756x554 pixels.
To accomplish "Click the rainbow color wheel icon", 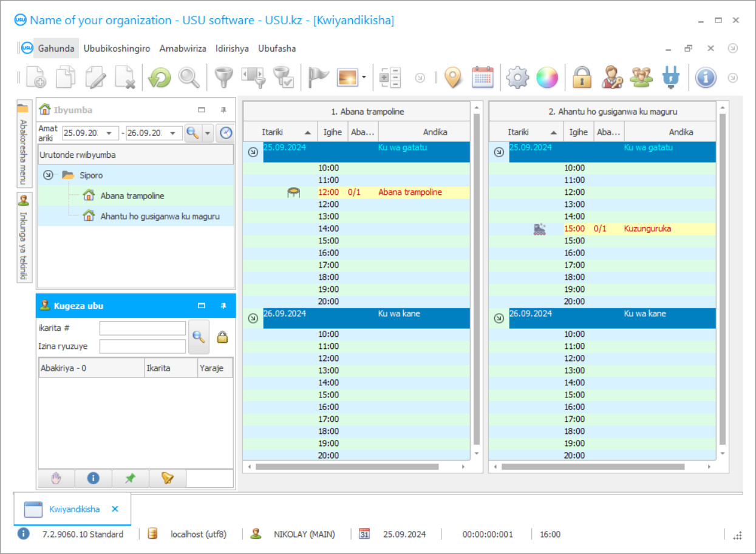I will pos(547,78).
